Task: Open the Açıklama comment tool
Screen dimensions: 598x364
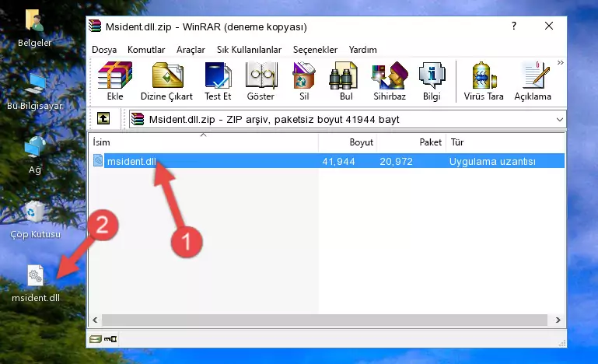Action: point(533,81)
